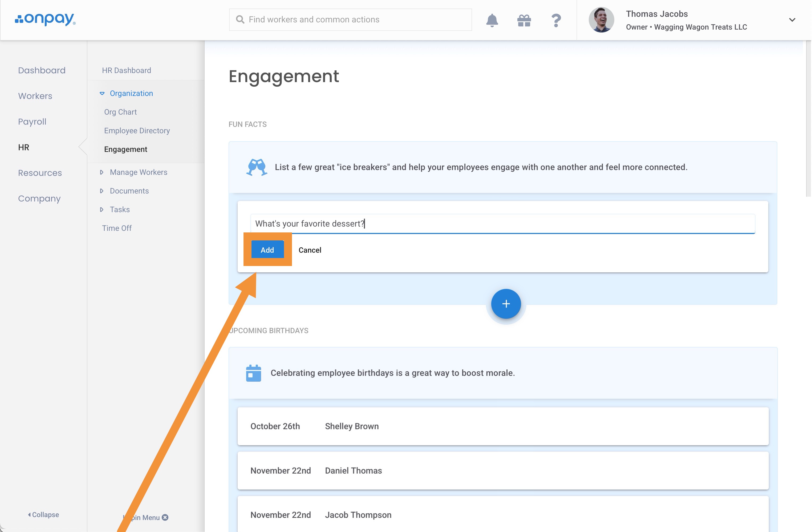The image size is (812, 532).
Task: Collapse the Organization section
Action: point(102,93)
